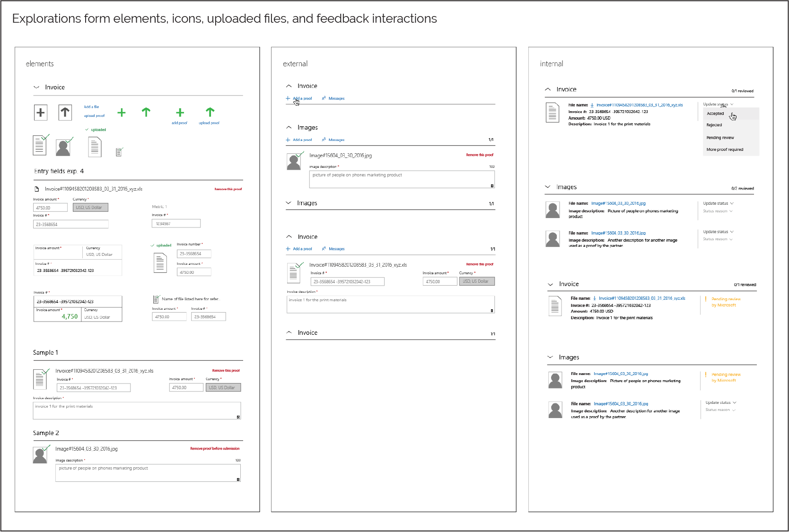
Task: Open the Status reason dropdown
Action: tap(718, 211)
